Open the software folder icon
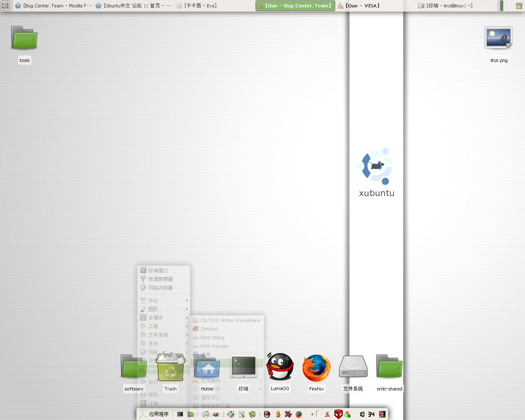The image size is (525, 420). 133,366
